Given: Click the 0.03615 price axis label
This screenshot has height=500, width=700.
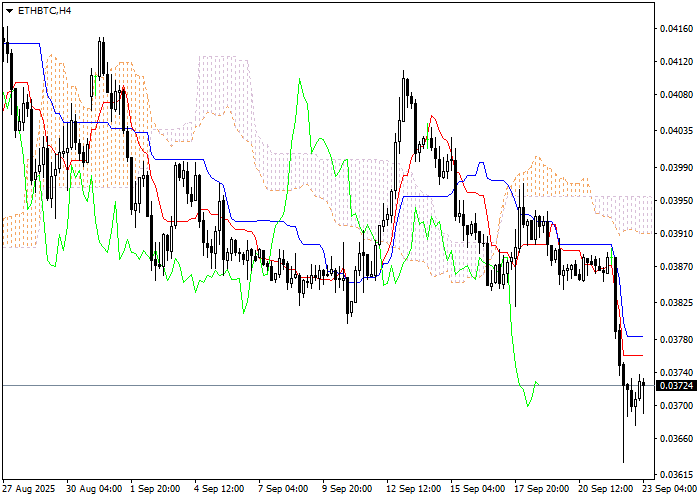Looking at the screenshot, I should tap(676, 474).
